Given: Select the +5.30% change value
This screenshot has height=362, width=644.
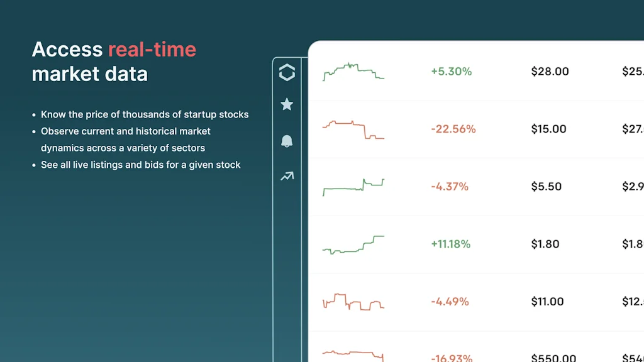Looking at the screenshot, I should click(x=451, y=72).
